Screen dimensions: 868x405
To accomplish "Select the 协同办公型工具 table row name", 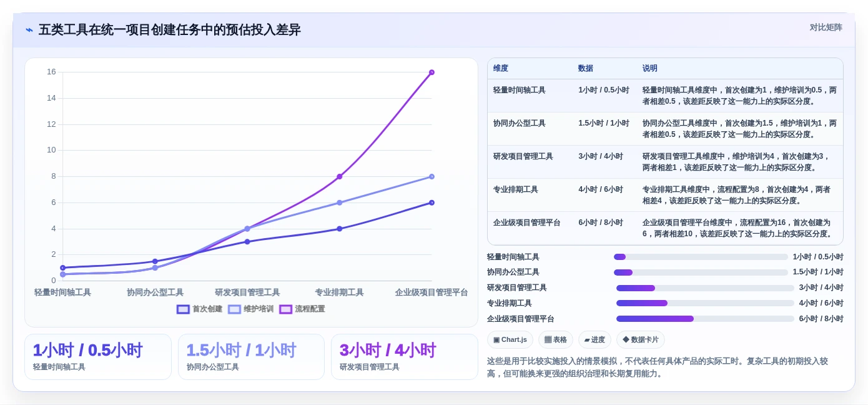I will (520, 123).
